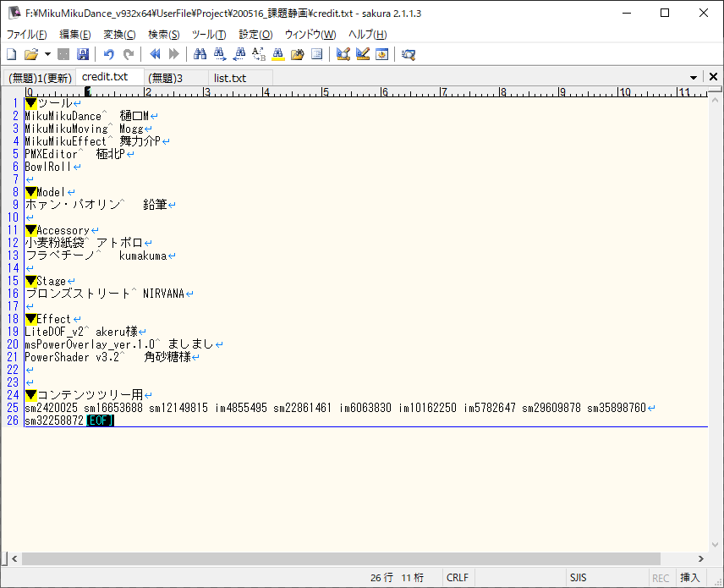Toggle the REC macro indicator in status bar
The height and width of the screenshot is (588, 724).
(x=661, y=578)
